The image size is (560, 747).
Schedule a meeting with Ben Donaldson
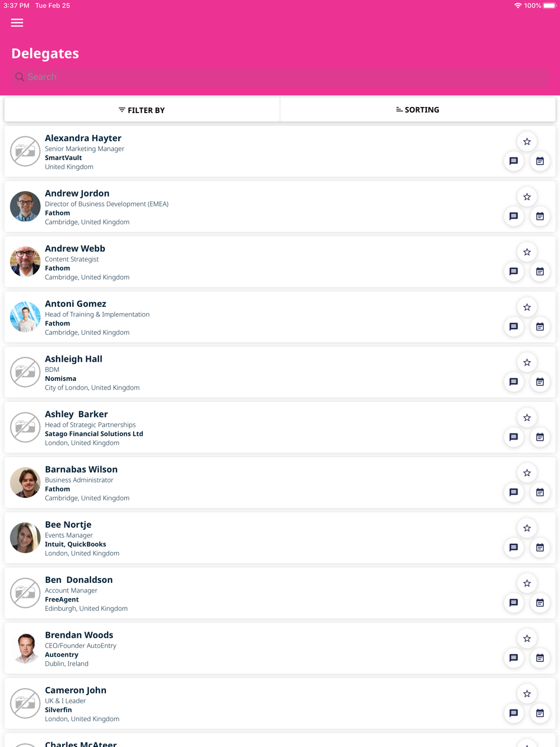click(x=540, y=603)
